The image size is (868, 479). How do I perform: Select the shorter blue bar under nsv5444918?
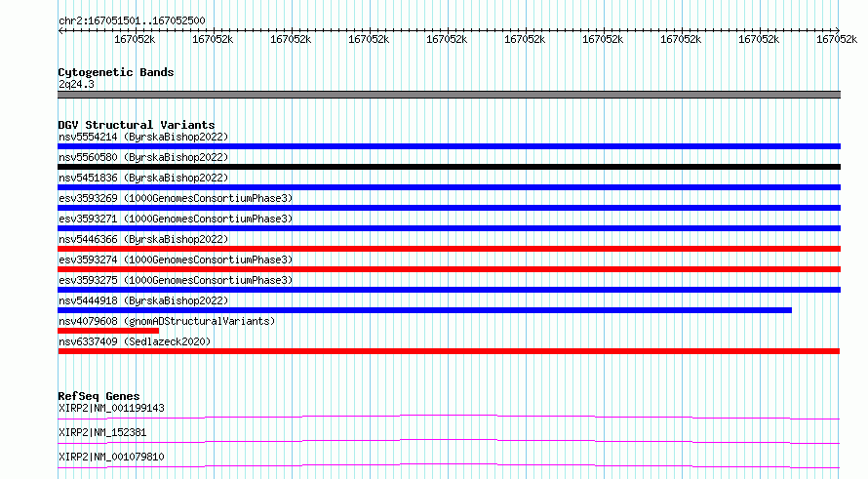pos(424,310)
